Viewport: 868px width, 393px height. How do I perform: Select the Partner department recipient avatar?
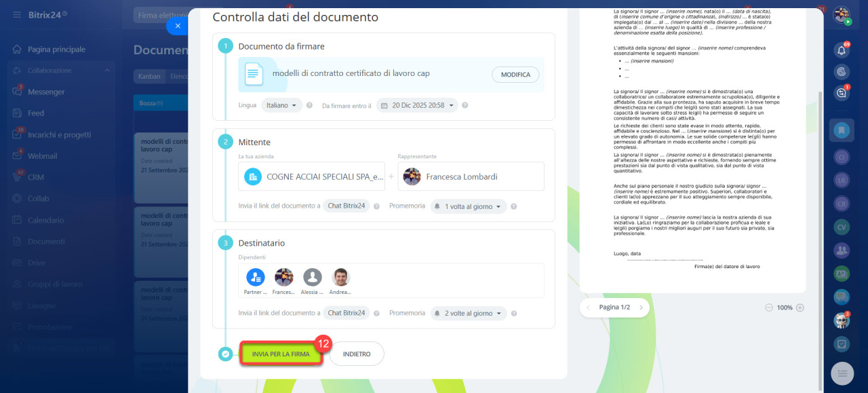click(256, 277)
